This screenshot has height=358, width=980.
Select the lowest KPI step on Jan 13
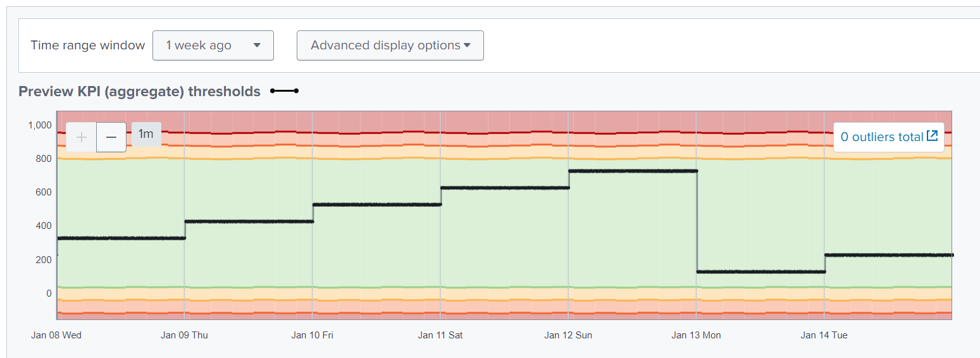tap(759, 271)
